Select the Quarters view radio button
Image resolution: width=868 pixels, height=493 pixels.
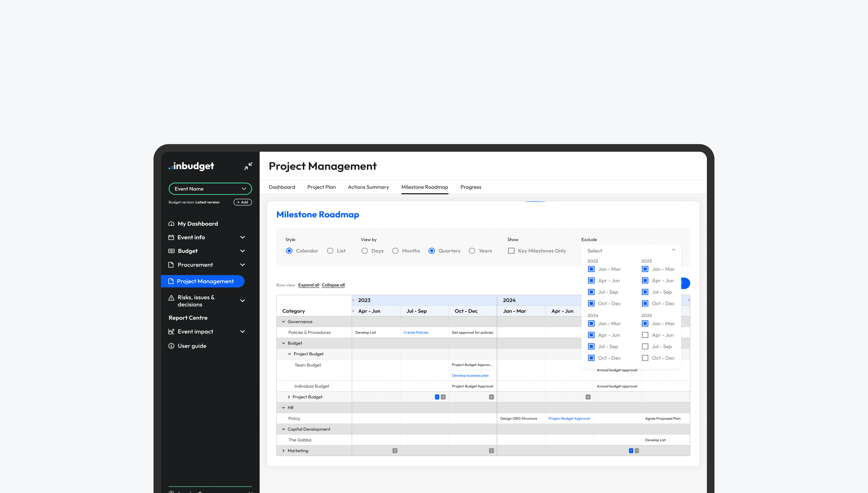click(x=432, y=251)
